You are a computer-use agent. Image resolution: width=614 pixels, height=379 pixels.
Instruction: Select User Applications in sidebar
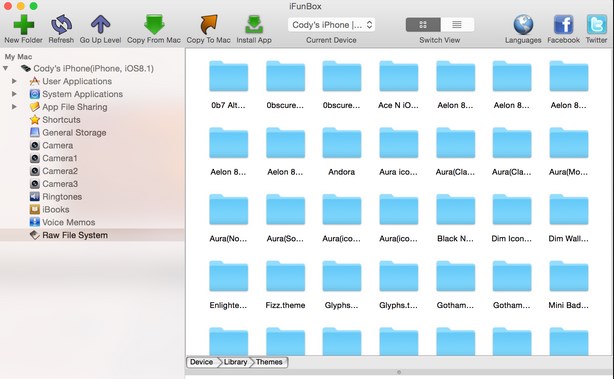click(77, 81)
